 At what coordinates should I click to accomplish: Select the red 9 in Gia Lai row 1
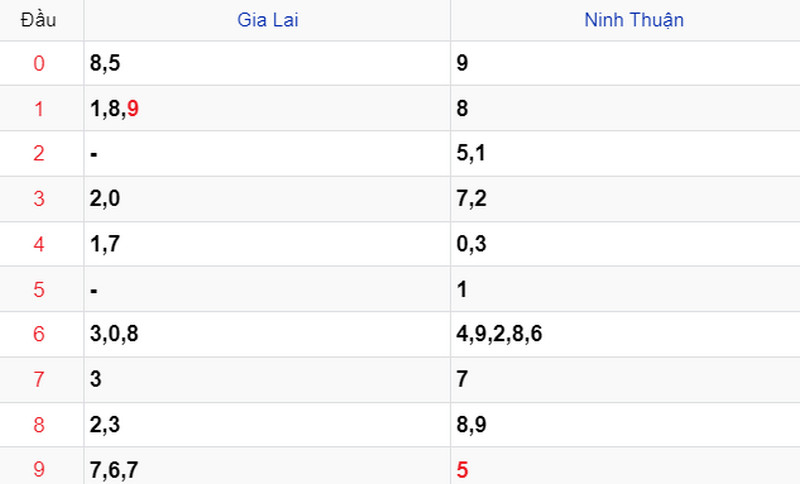click(133, 108)
